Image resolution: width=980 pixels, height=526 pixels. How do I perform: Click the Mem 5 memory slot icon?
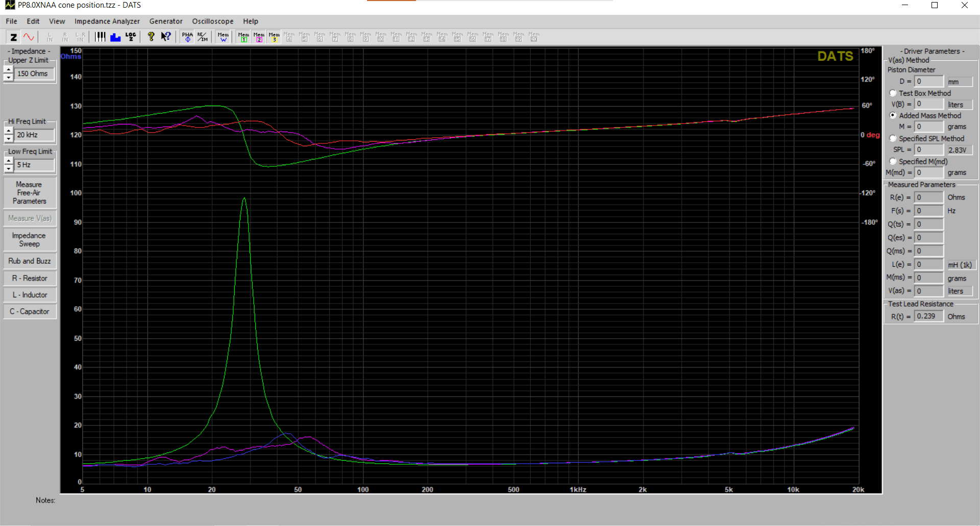click(305, 37)
